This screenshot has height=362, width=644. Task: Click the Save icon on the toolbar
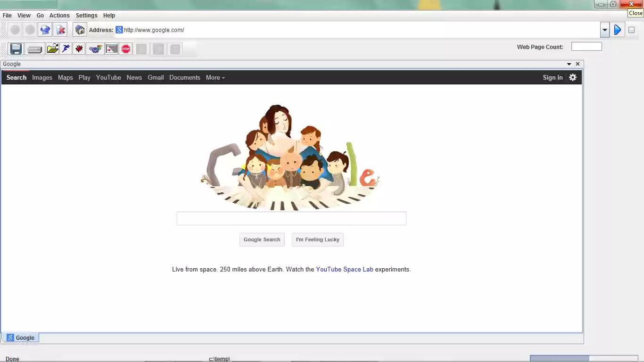click(16, 49)
